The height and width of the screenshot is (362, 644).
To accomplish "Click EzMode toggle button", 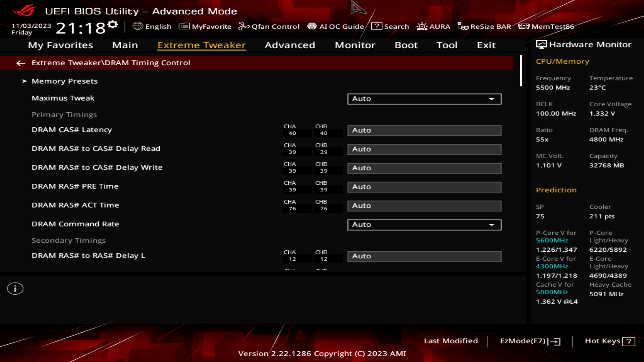I will 529,340.
